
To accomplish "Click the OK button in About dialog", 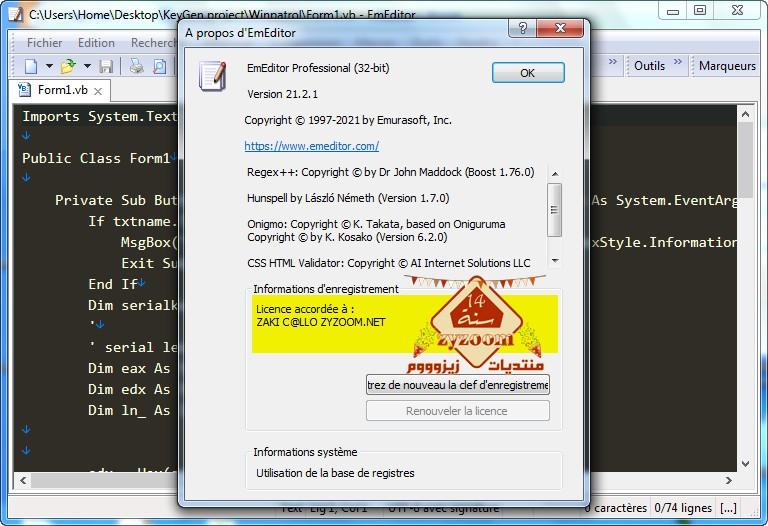I will [x=528, y=73].
